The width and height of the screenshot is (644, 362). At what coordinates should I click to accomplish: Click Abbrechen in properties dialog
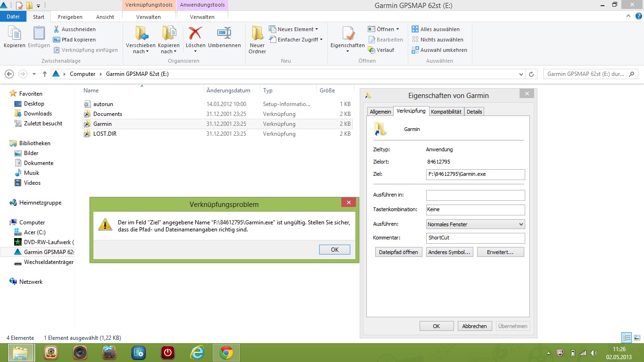474,326
